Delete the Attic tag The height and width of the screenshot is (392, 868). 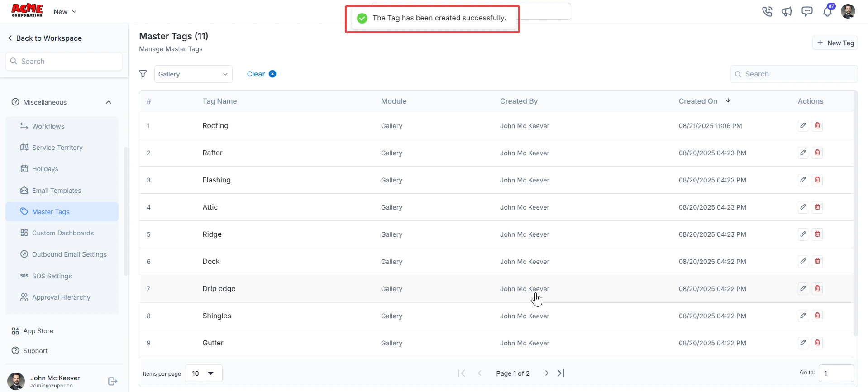click(x=817, y=207)
